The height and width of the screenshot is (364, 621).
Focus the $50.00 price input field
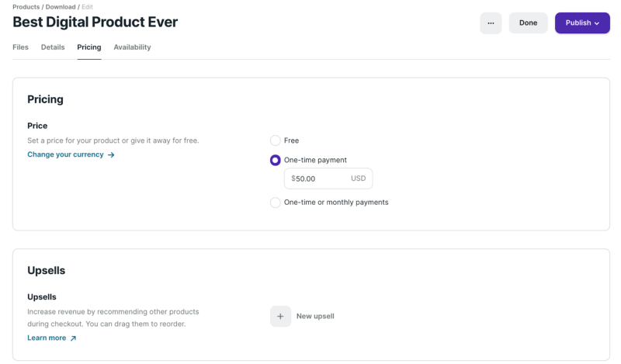(x=320, y=179)
